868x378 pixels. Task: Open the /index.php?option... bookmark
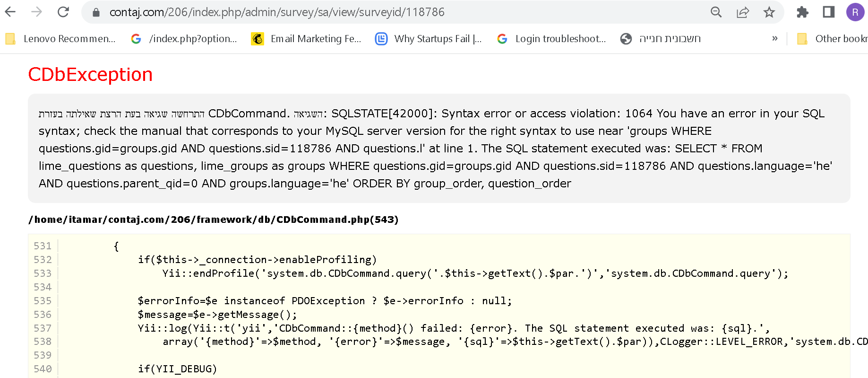click(184, 39)
